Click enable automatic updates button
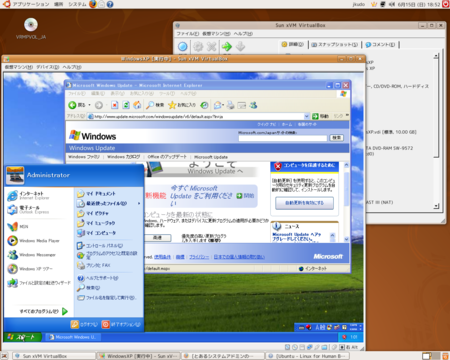Image resolution: width=450 pixels, height=360 pixels. pos(304,203)
